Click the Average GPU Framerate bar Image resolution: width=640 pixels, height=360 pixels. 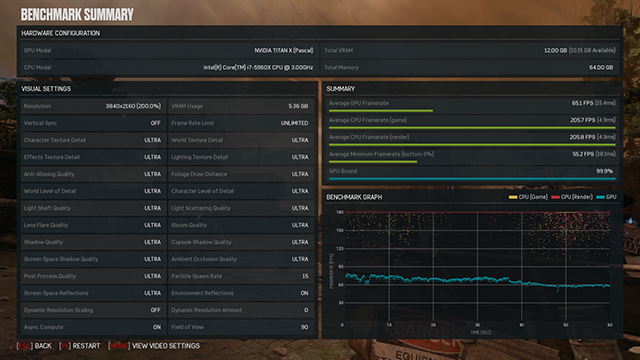pos(381,111)
